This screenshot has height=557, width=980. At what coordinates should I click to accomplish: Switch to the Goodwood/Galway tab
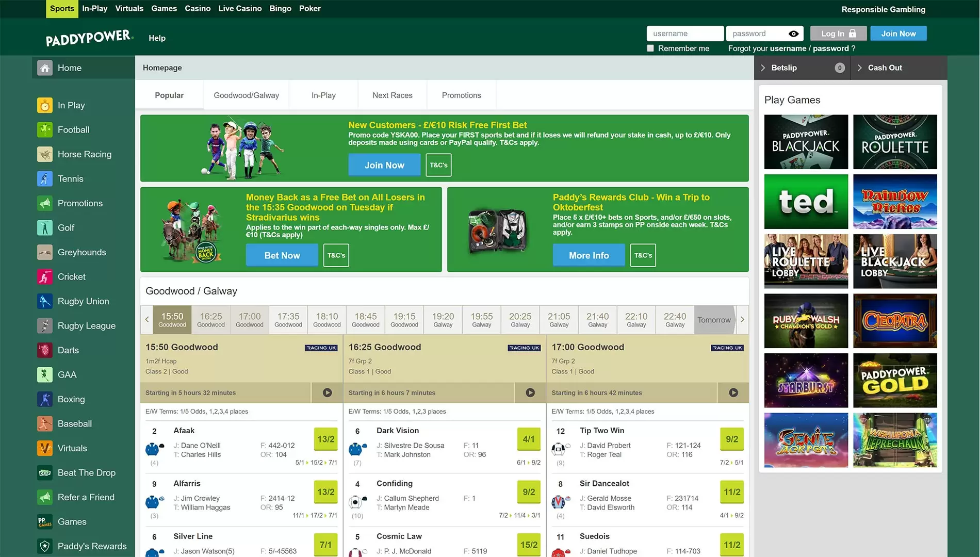pyautogui.click(x=247, y=95)
